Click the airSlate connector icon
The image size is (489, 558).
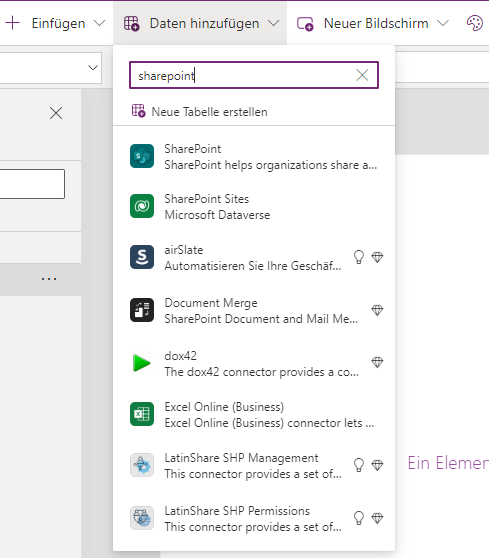[x=142, y=257]
